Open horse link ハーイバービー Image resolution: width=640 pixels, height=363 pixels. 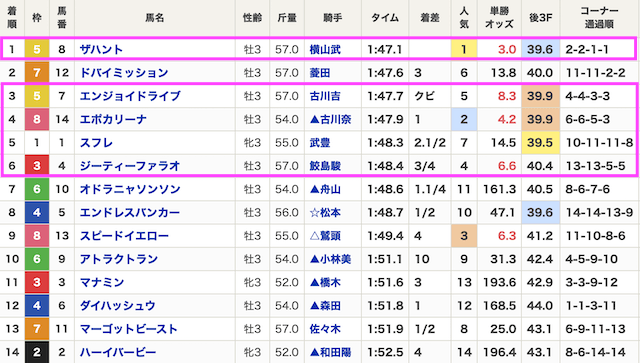click(118, 352)
